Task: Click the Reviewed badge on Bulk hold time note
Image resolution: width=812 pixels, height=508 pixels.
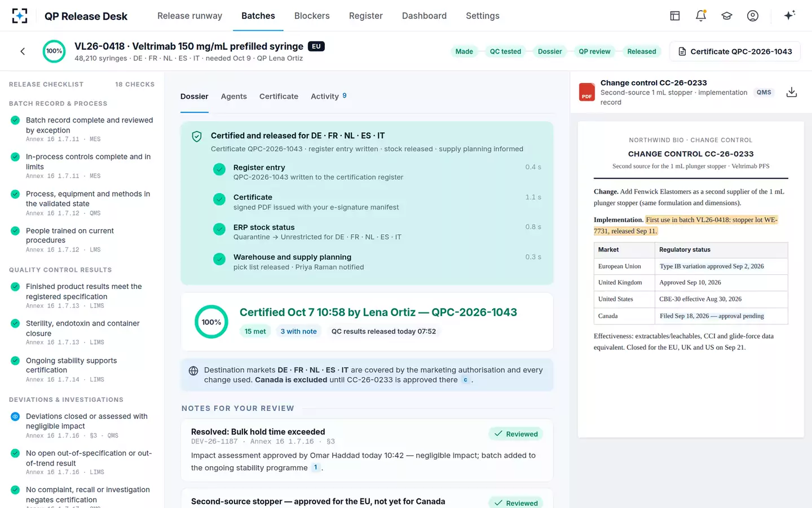Action: point(516,434)
